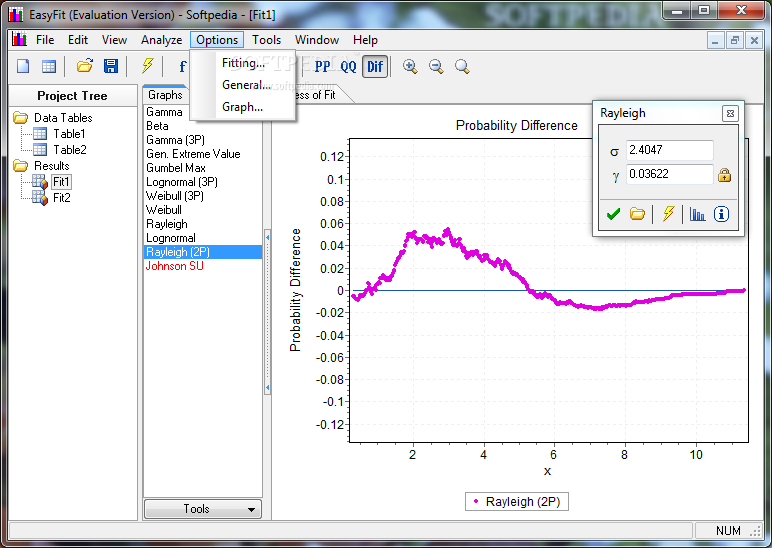Open the File menu

[45, 40]
